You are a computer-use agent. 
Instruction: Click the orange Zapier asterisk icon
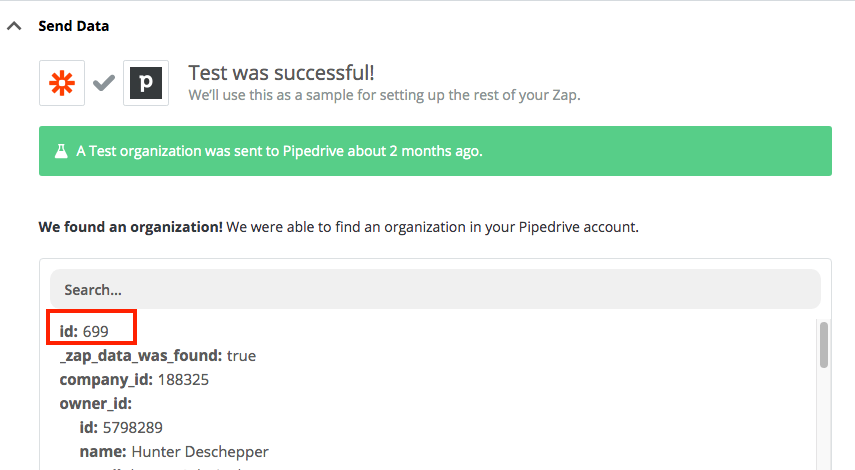62,83
